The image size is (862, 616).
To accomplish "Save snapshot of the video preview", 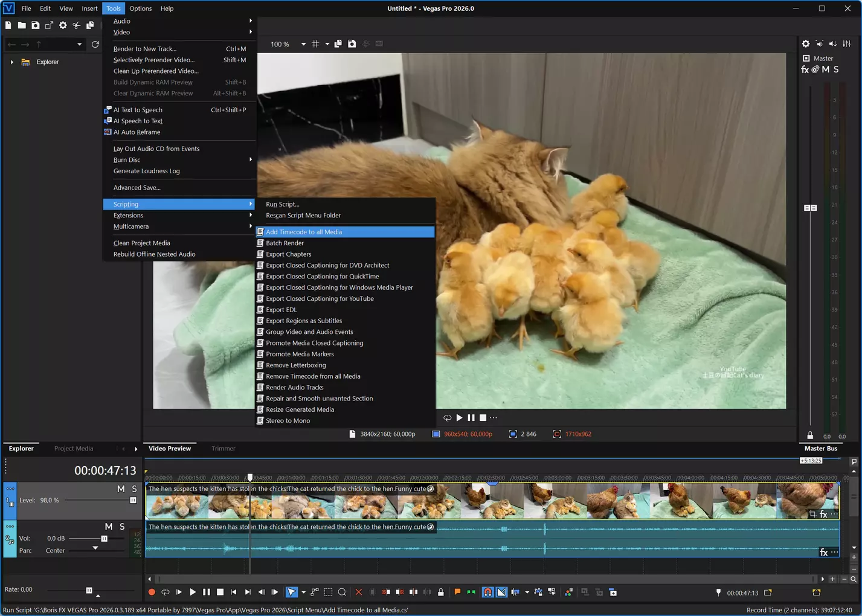I will (x=352, y=43).
